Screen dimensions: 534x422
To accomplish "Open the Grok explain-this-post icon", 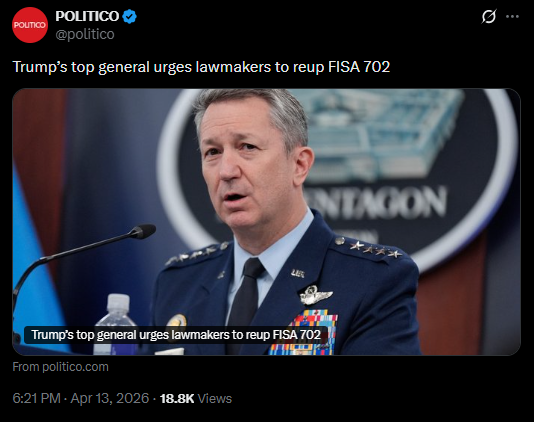I will (489, 16).
